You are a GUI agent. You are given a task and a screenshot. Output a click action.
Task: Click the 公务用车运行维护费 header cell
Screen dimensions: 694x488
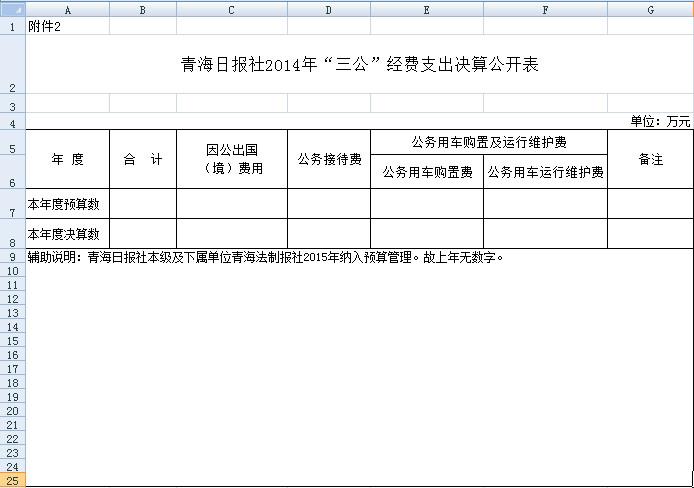[x=545, y=172]
